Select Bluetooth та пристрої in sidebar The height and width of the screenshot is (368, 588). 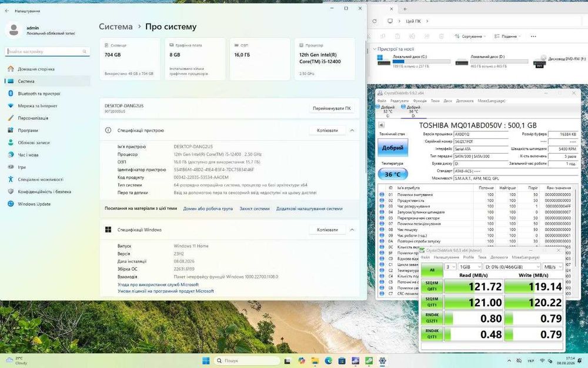tap(39, 94)
